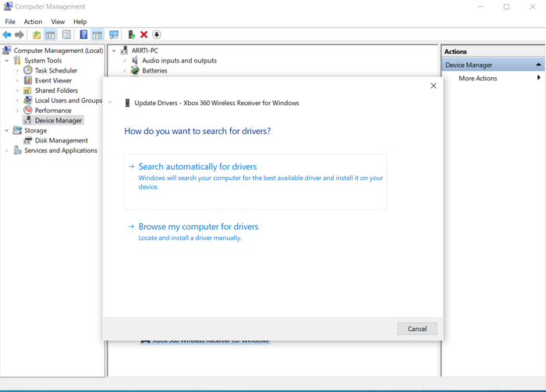Collapse the ARRTI-PC device tree
This screenshot has width=546, height=392.
[x=114, y=51]
